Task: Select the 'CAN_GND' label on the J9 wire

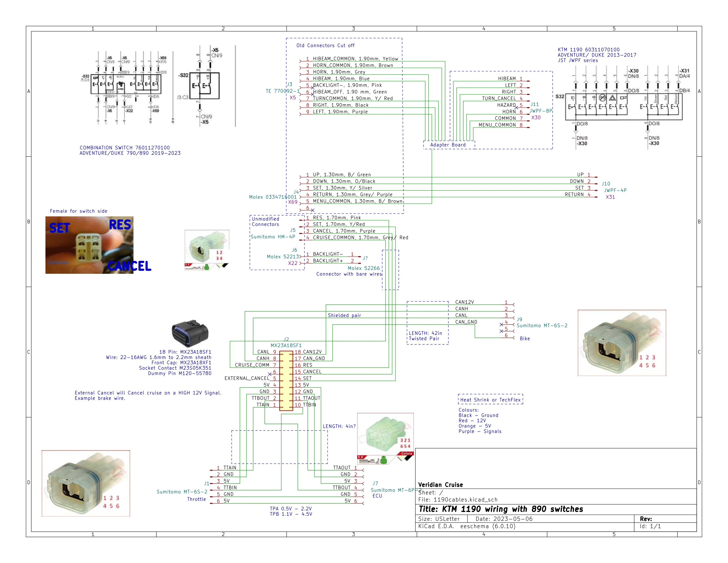Action: click(466, 322)
